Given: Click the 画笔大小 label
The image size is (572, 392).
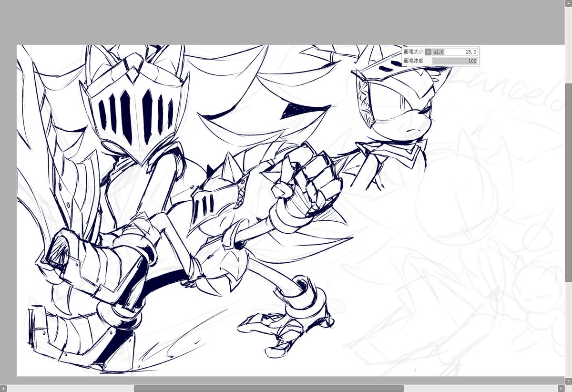Looking at the screenshot, I should [x=413, y=52].
